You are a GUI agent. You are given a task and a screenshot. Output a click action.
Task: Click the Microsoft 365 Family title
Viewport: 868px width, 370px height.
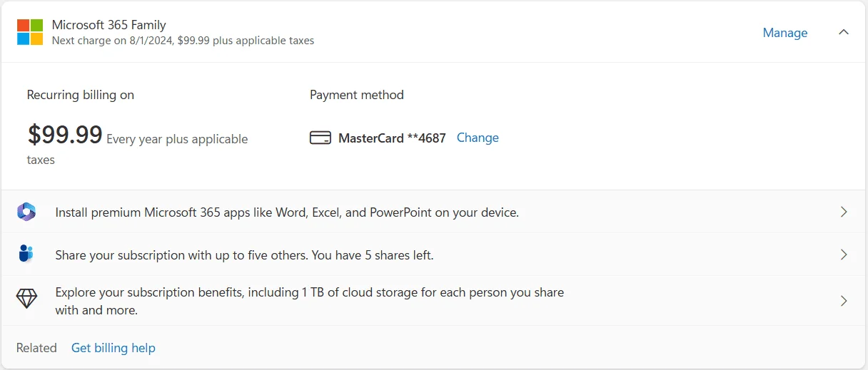click(x=108, y=25)
